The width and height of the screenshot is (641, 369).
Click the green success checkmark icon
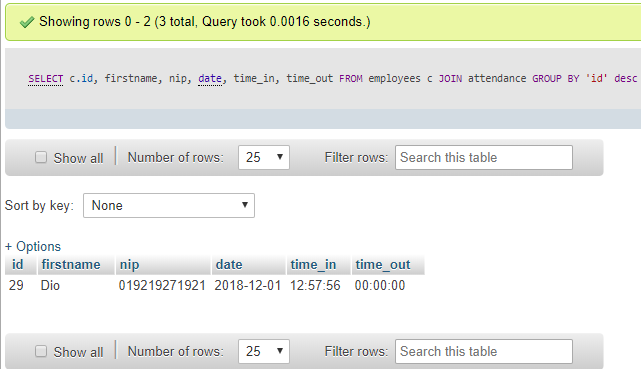[27, 22]
